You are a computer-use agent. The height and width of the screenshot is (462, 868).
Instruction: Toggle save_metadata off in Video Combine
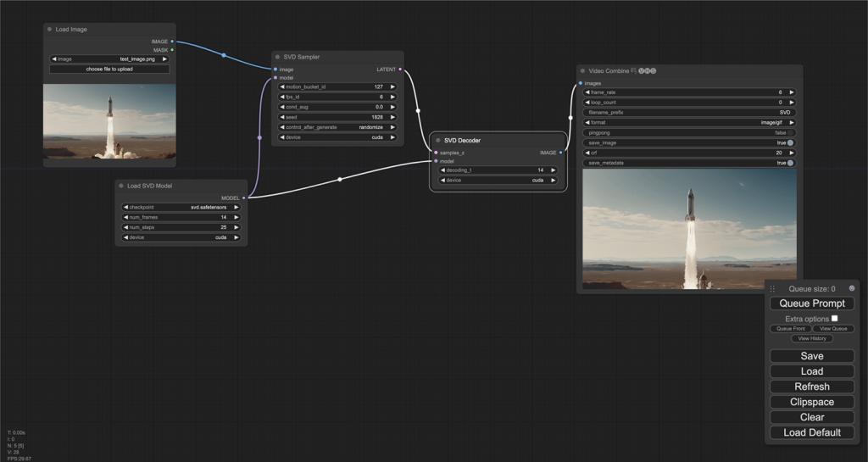point(790,163)
